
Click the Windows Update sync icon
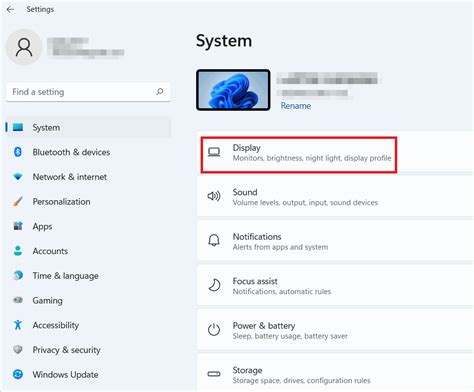[18, 374]
